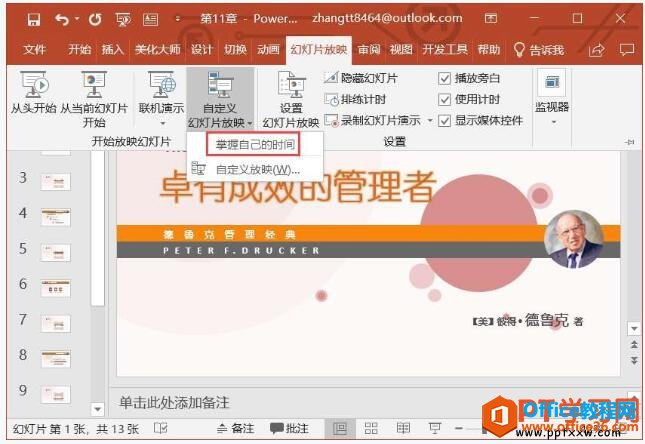Click the Redo/Repeat icon
Screen dimensions: 645x444
[x=95, y=19]
